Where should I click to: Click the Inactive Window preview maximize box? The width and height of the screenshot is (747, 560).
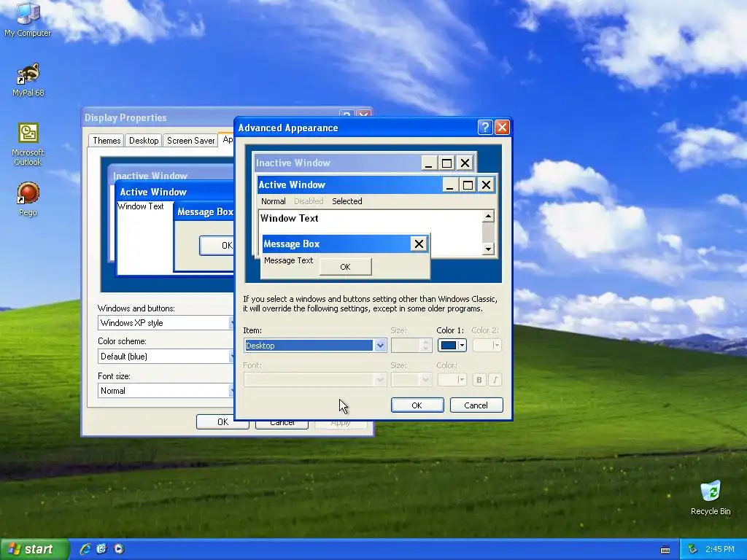point(447,163)
